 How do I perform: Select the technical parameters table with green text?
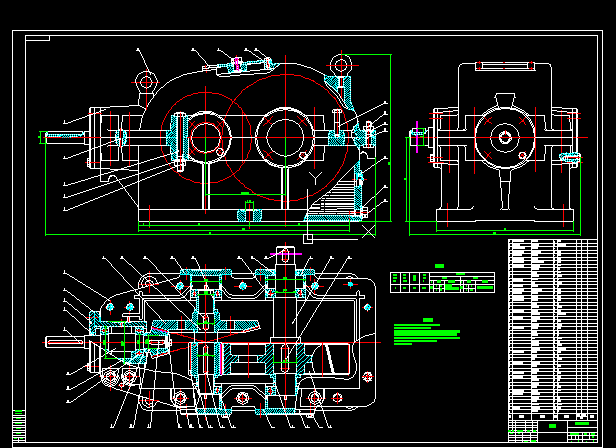pyautogui.click(x=442, y=282)
